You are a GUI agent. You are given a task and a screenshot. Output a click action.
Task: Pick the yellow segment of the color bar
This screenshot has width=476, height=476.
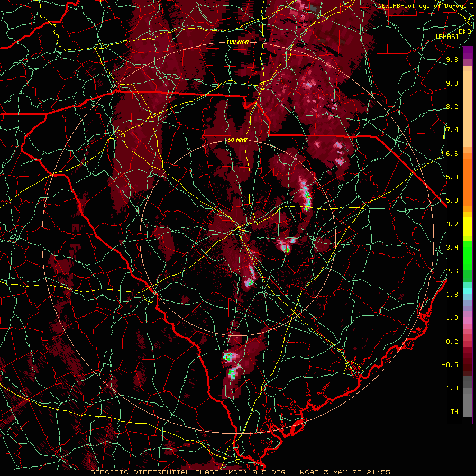coord(467,226)
